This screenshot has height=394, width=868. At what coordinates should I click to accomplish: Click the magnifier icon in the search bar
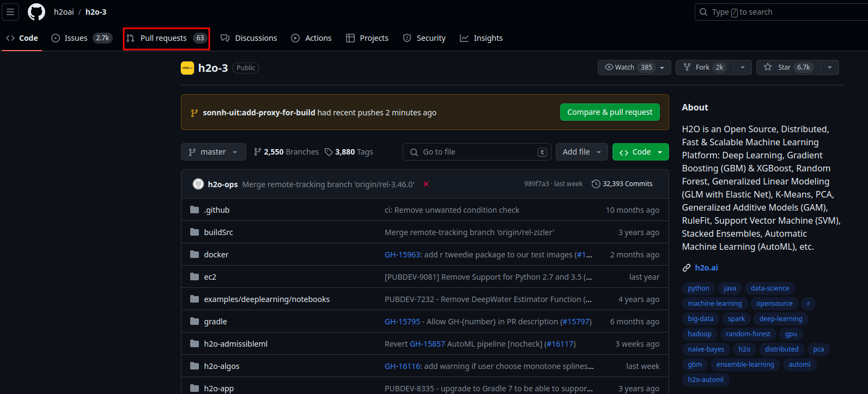point(703,12)
